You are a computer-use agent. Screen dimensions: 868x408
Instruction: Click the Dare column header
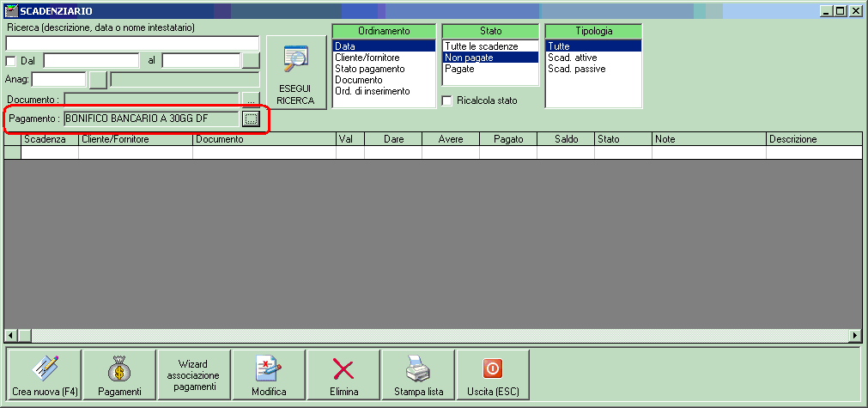[393, 139]
